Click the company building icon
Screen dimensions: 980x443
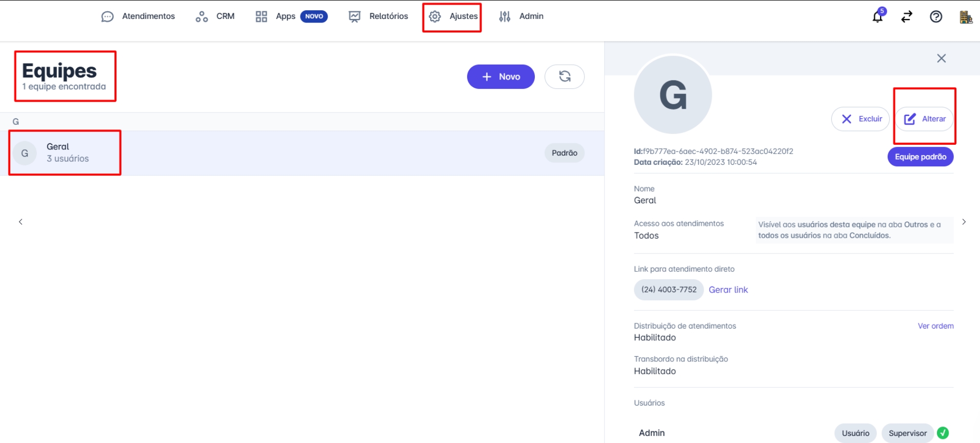click(x=966, y=17)
